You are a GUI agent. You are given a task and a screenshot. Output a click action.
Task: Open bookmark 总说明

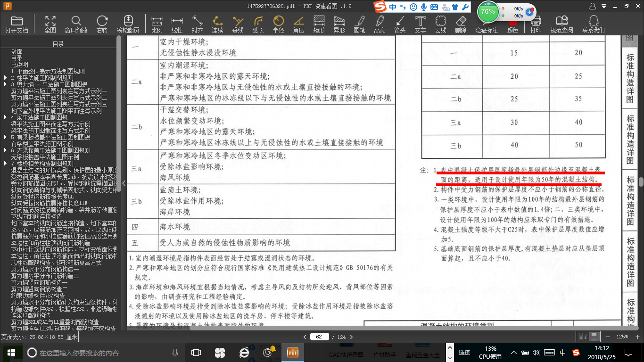click(20, 65)
